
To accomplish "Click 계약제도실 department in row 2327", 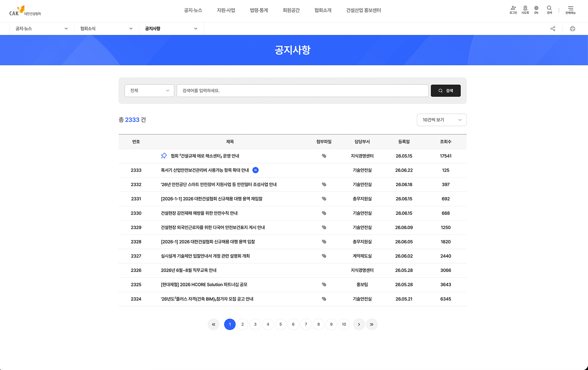I will (362, 256).
